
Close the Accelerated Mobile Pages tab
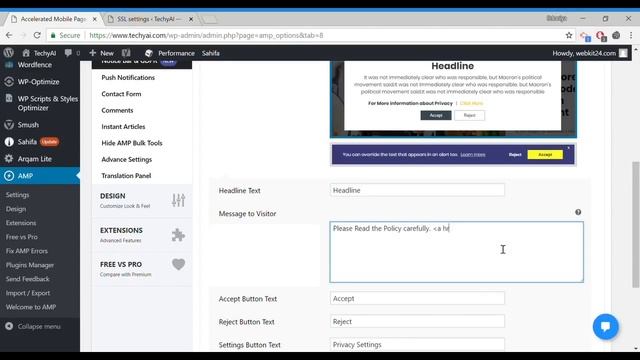click(x=95, y=19)
